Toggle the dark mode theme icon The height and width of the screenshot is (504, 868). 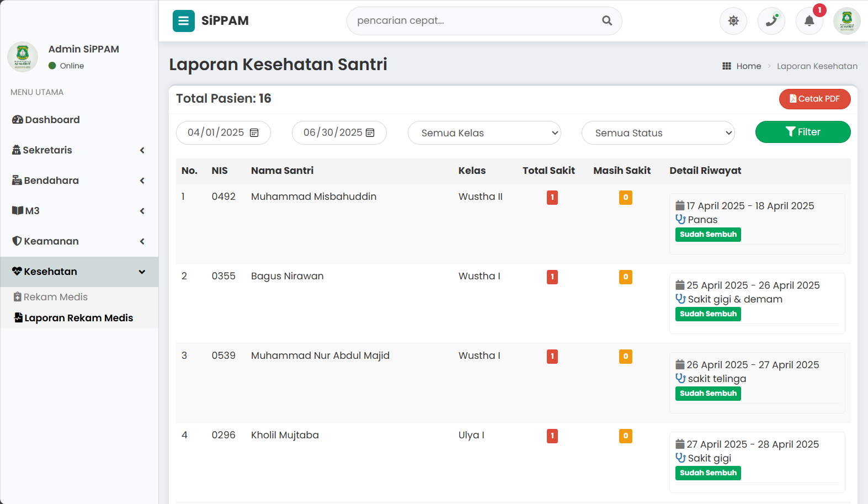pos(733,21)
